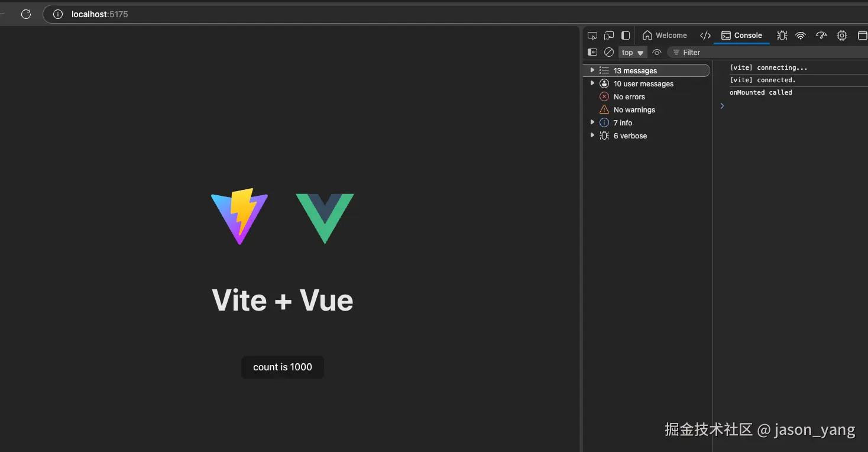Image resolution: width=868 pixels, height=452 pixels.
Task: Click the user messages person icon
Action: coord(604,83)
